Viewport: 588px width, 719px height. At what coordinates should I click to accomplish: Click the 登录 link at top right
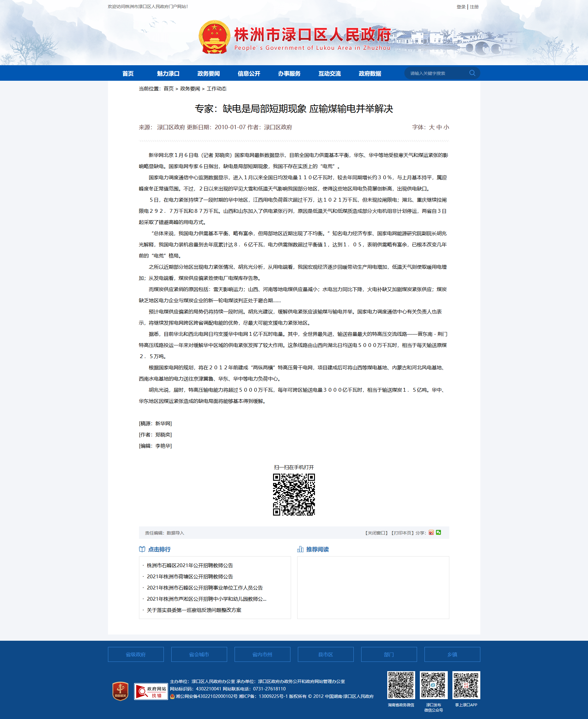click(461, 7)
